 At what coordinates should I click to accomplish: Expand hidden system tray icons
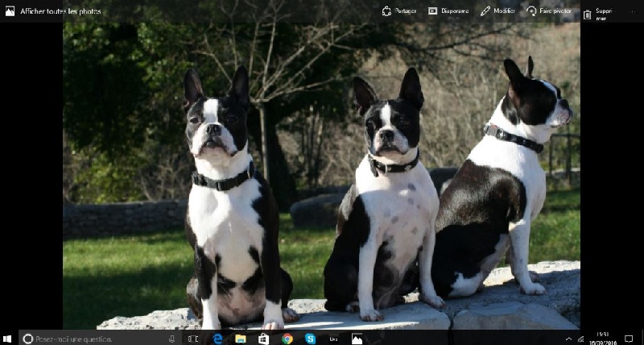[x=568, y=339]
